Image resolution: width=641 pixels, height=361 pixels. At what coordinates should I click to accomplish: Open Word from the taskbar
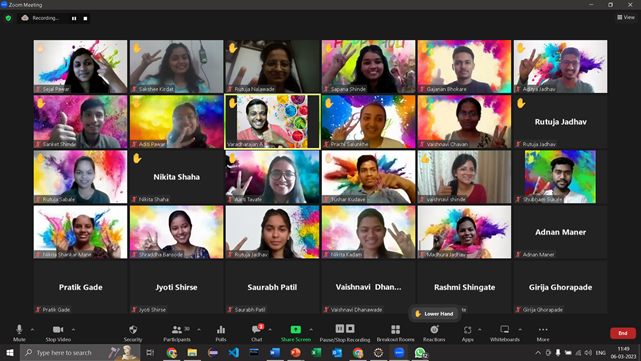275,352
